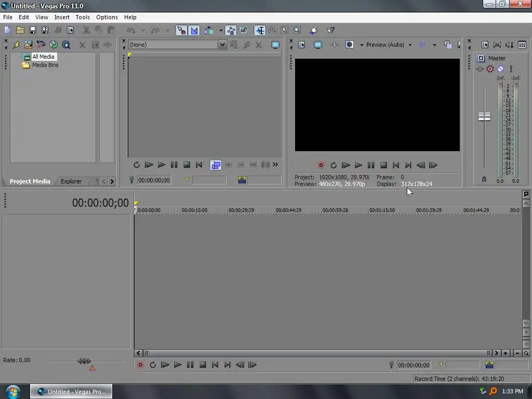Click Copy Snapshot to Clipboard icon

[448, 45]
